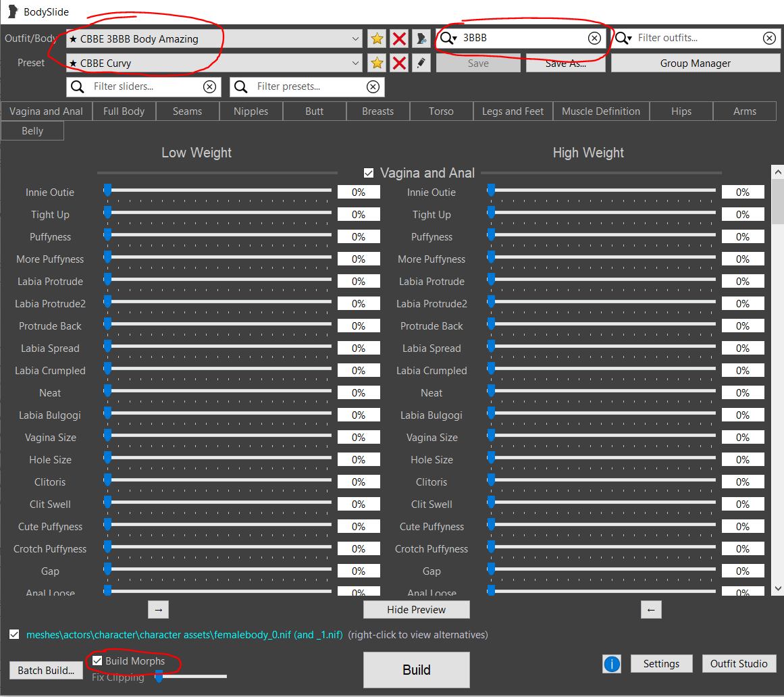Select the Muscle Definition tab
This screenshot has width=784, height=697.
[x=601, y=111]
